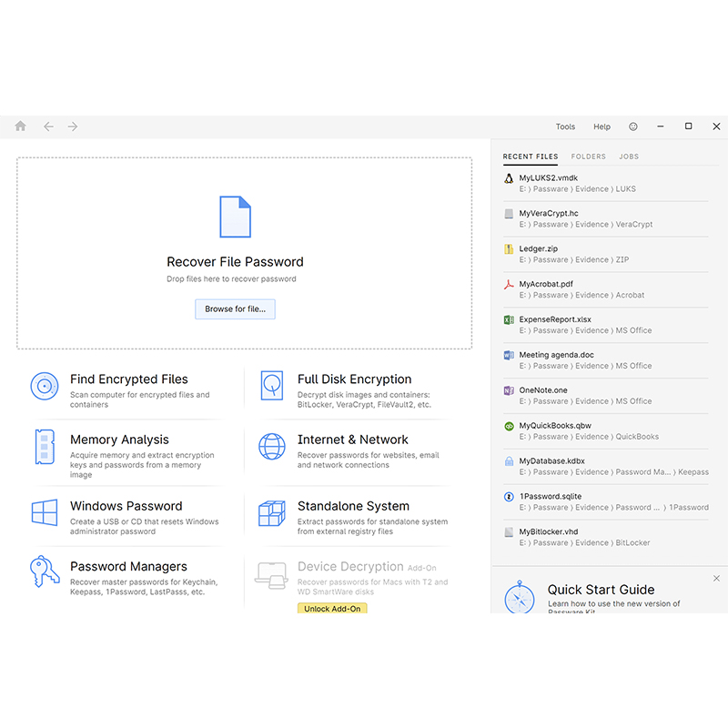Switch to the Jobs tab

pyautogui.click(x=629, y=157)
